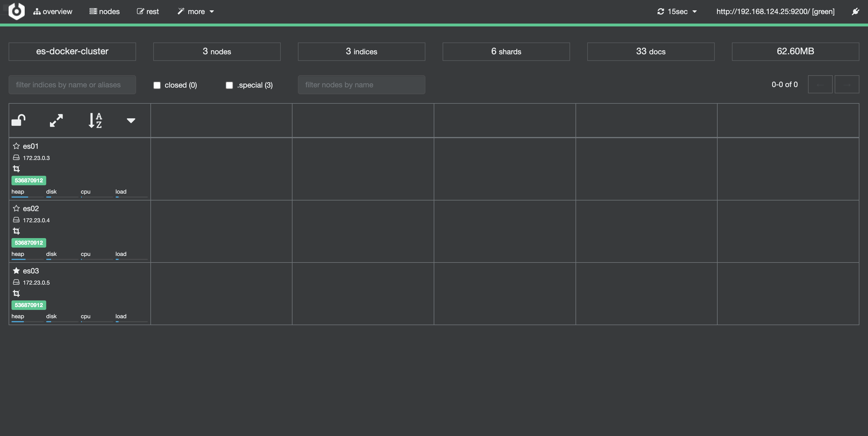
Task: Click the crop icon under es03
Action: coord(16,293)
